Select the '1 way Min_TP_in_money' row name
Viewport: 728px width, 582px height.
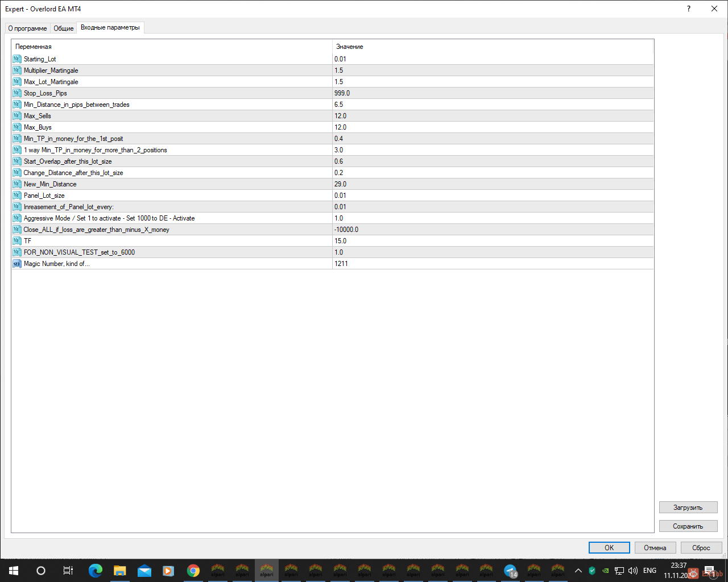pyautogui.click(x=96, y=150)
